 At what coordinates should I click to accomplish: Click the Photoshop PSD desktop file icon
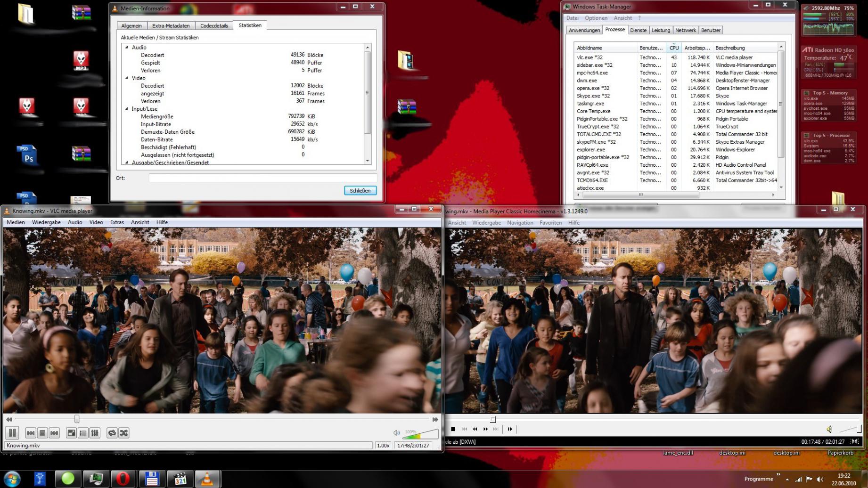point(27,155)
